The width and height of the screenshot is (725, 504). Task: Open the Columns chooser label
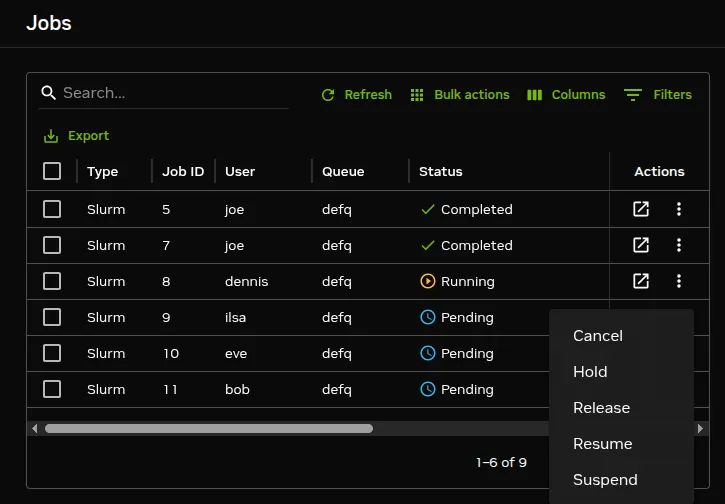[578, 95]
